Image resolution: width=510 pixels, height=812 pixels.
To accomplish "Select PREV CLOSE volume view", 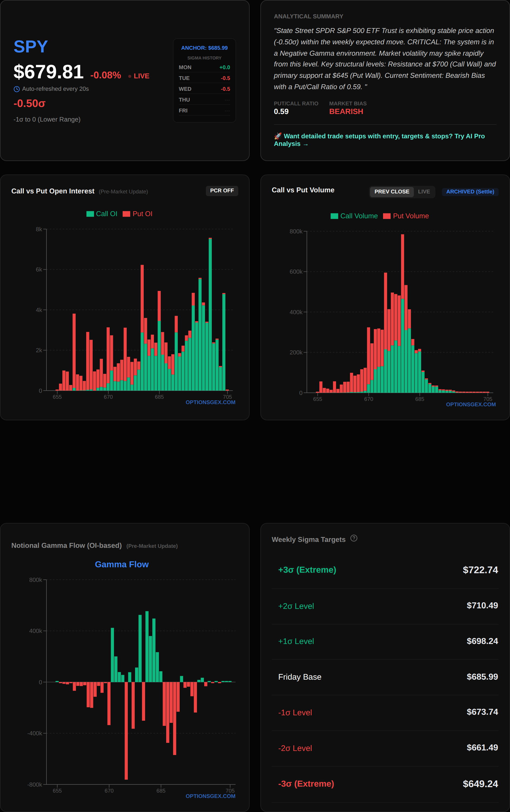I will point(391,192).
